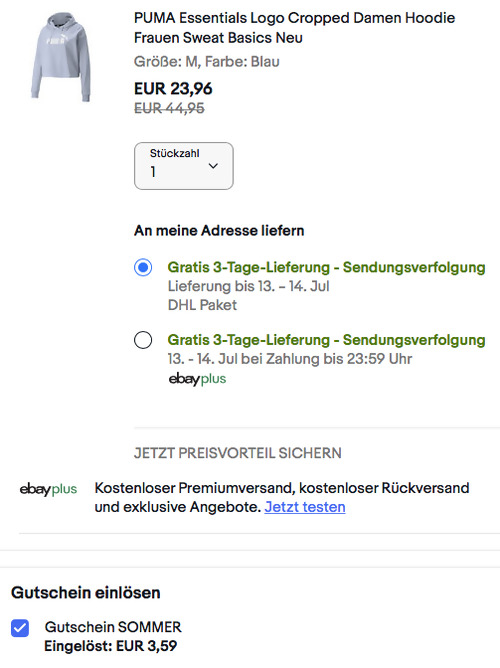This screenshot has height=668, width=500.
Task: Select the DHL Paket delivery radio button
Action: coord(143,268)
